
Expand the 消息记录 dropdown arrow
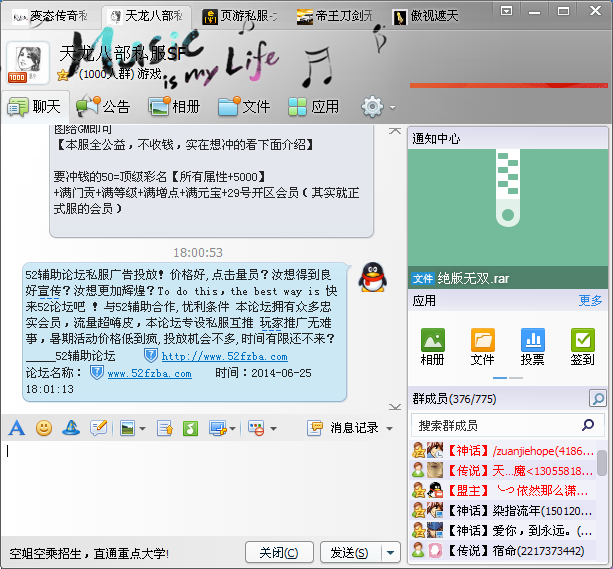[389, 429]
